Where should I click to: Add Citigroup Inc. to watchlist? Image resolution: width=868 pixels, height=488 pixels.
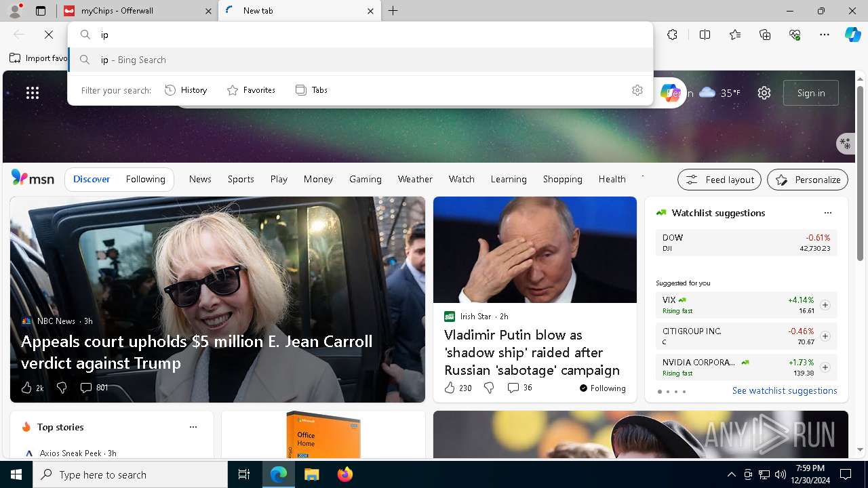point(825,336)
